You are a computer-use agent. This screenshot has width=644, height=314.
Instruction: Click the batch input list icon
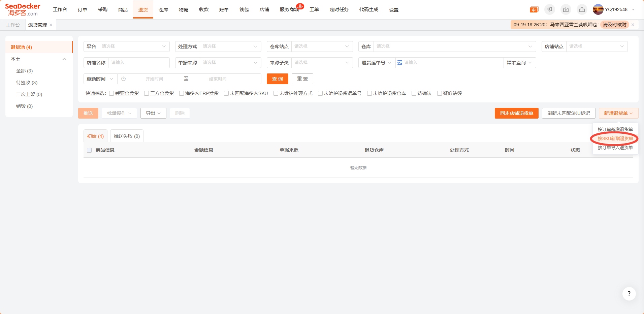pyautogui.click(x=400, y=63)
